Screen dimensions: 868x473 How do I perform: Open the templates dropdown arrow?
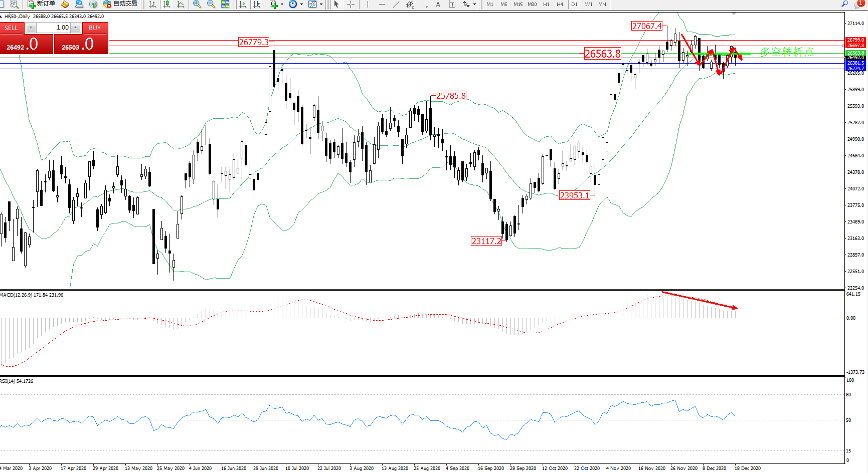coord(321,4)
